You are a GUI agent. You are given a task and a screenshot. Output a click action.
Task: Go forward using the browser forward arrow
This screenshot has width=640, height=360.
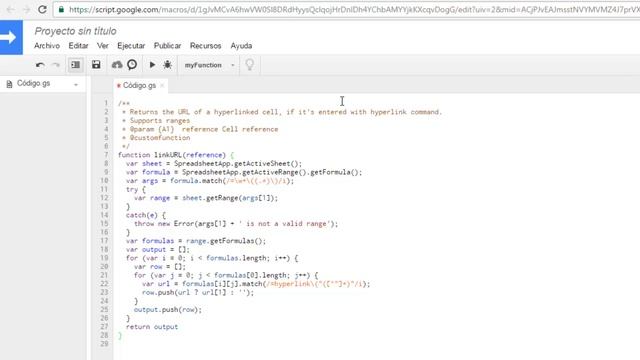[27, 9]
